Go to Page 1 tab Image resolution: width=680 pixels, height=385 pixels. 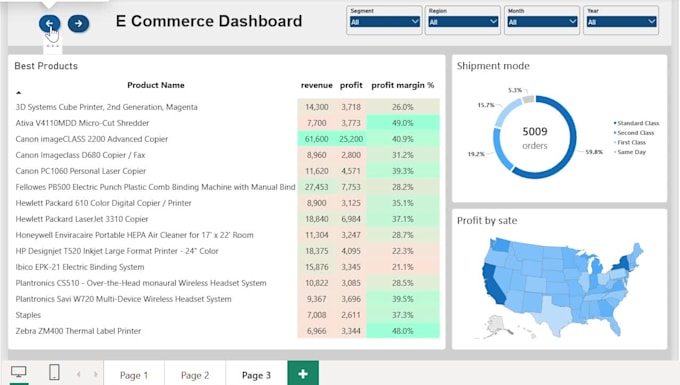pyautogui.click(x=134, y=375)
